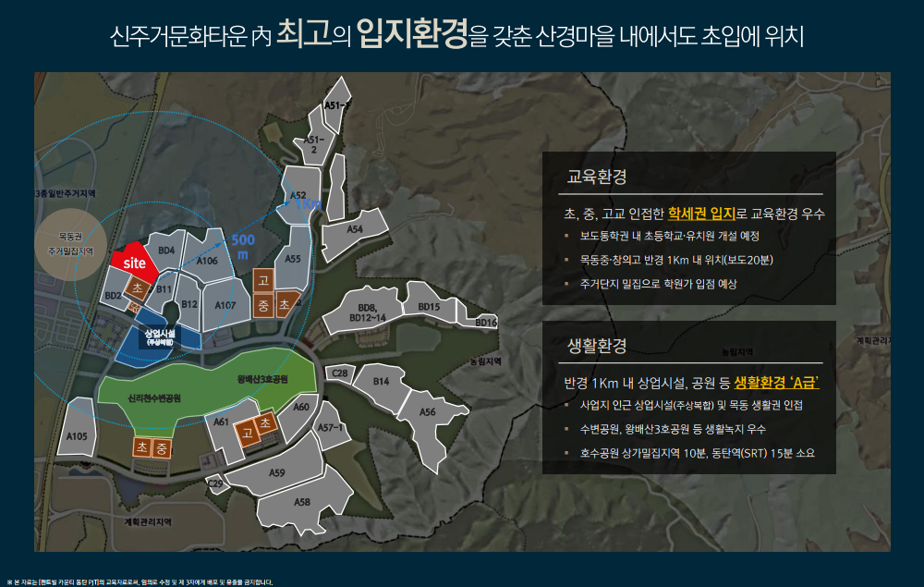Select the A57-1 parcel
This screenshot has width=924, height=587.
[330, 427]
